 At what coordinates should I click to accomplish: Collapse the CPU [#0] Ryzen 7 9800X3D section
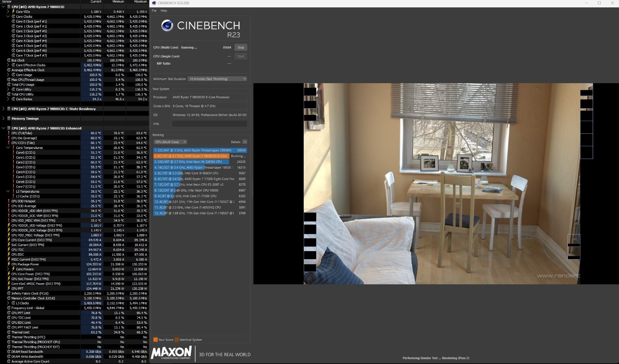[3, 7]
